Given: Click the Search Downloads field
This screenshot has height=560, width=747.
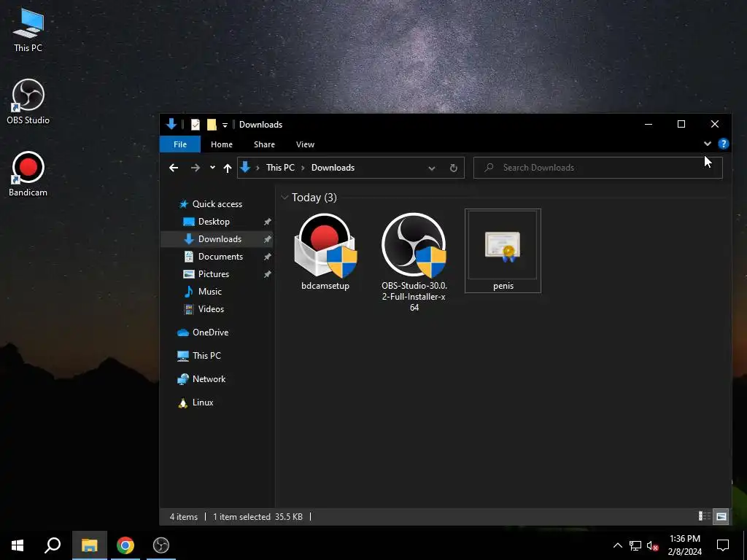Looking at the screenshot, I should 598,168.
